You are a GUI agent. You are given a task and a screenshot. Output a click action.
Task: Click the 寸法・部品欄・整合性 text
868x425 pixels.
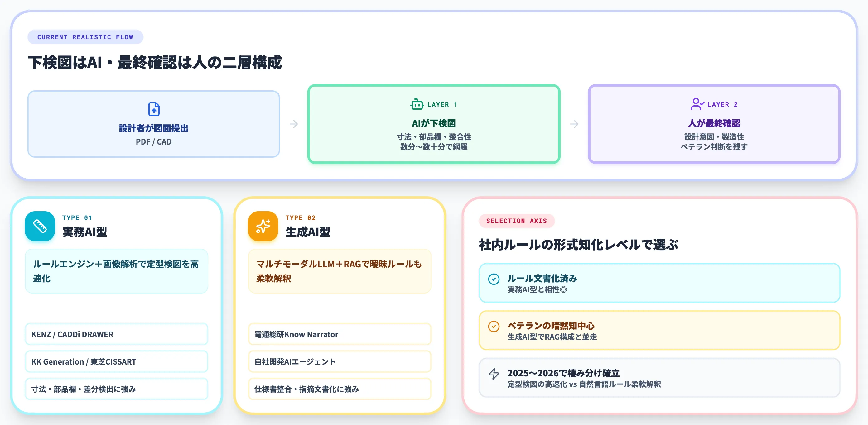(434, 137)
